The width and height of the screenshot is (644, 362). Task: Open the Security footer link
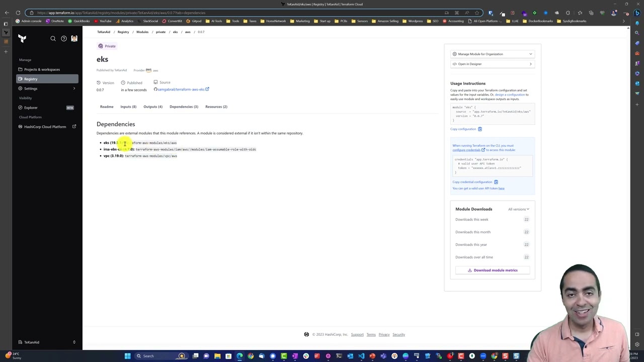coord(398,335)
